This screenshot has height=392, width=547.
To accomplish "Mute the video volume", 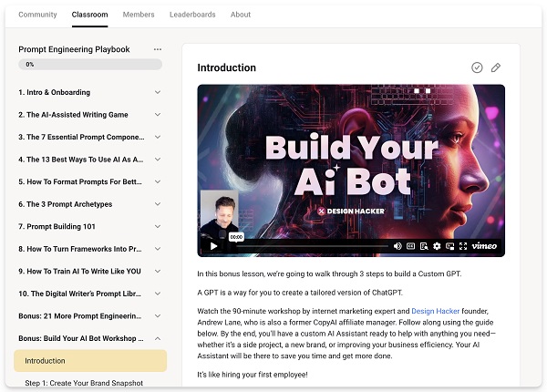I will click(x=397, y=246).
